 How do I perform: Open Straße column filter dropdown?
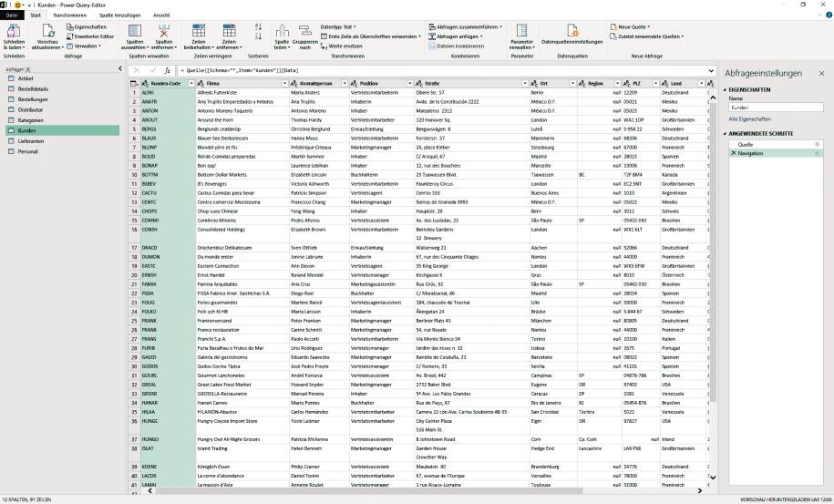[x=524, y=84]
